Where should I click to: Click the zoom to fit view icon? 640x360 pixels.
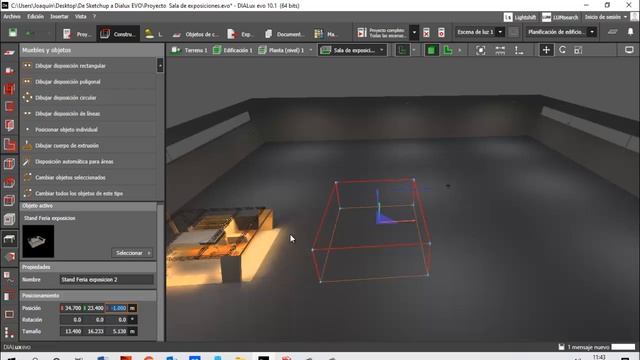tap(481, 50)
